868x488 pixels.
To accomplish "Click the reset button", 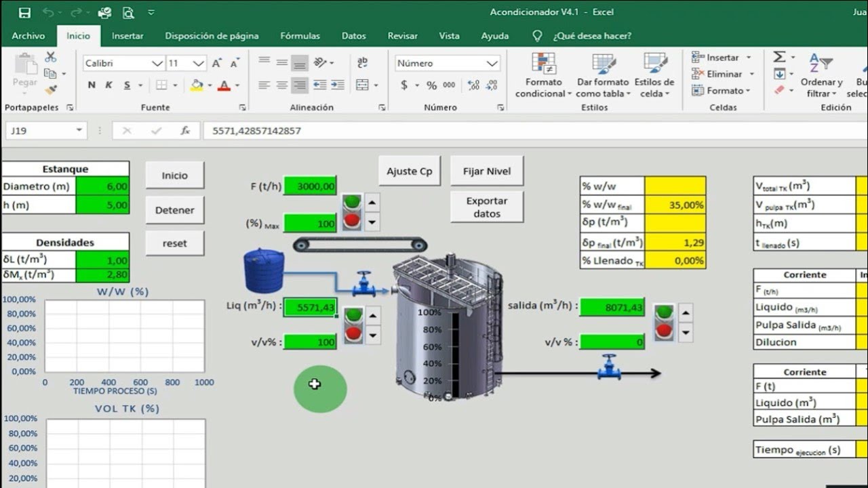I will click(174, 243).
